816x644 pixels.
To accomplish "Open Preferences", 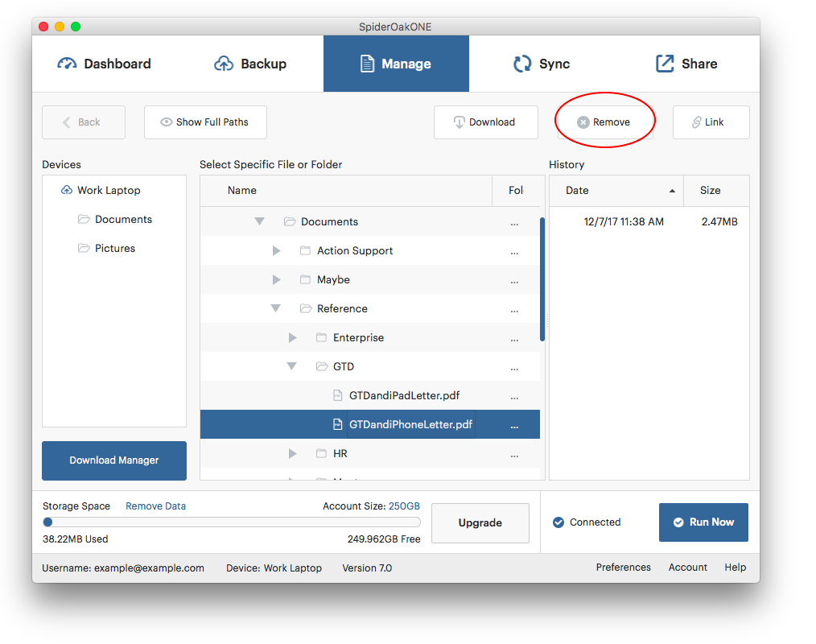I will click(623, 568).
